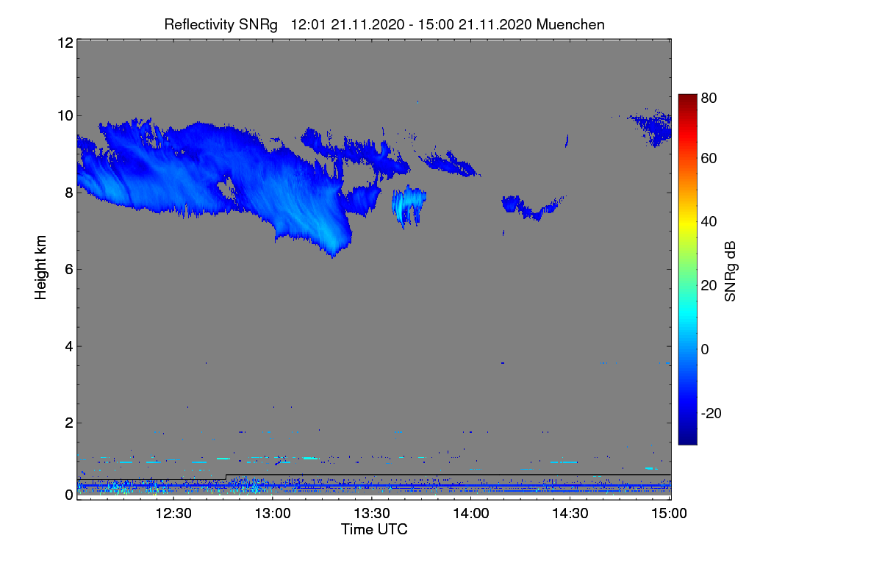The height and width of the screenshot is (588, 882).
Task: Click the 13:30 time axis label
Action: [x=372, y=513]
